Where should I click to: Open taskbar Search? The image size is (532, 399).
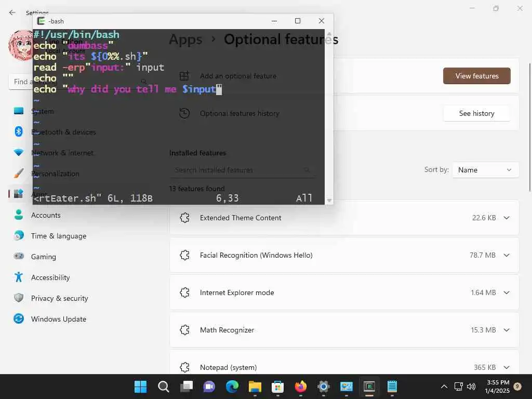(x=164, y=387)
